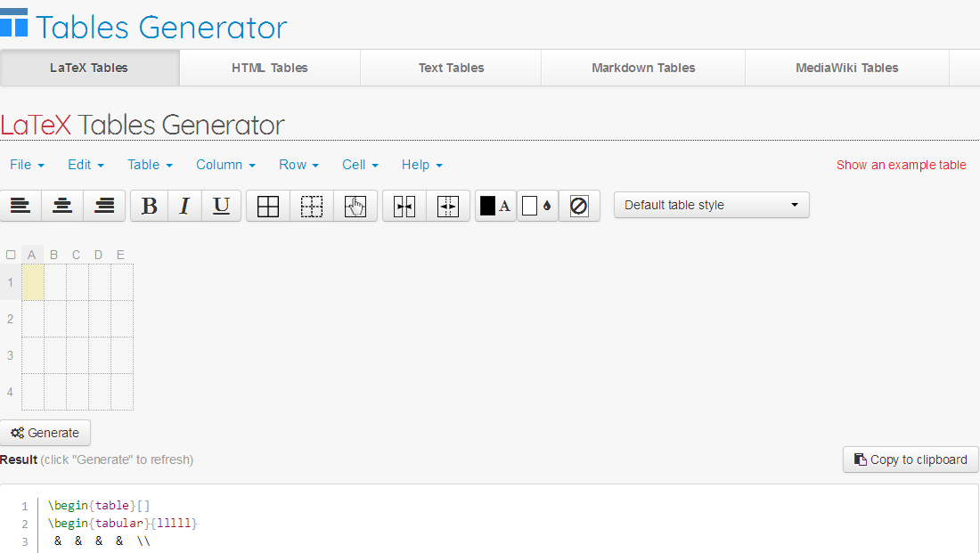Open text color letter A tool
Image resolution: width=980 pixels, height=553 pixels.
505,206
